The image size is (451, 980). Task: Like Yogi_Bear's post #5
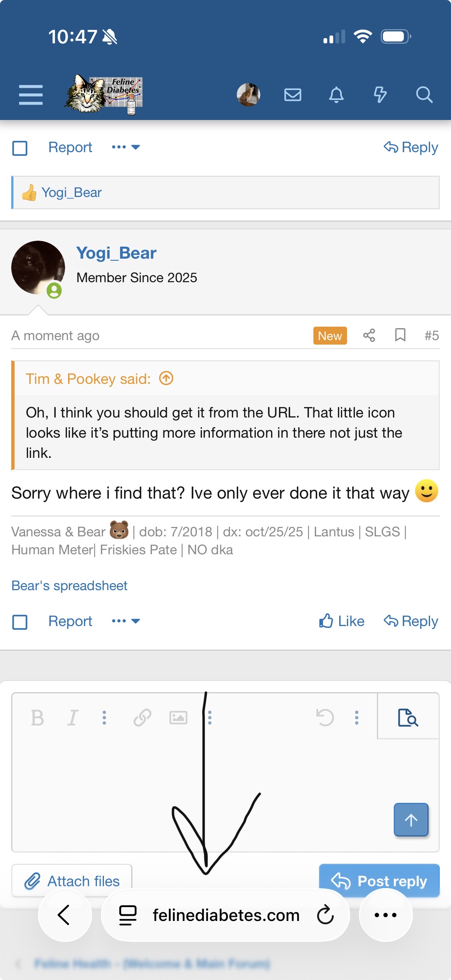pyautogui.click(x=341, y=621)
